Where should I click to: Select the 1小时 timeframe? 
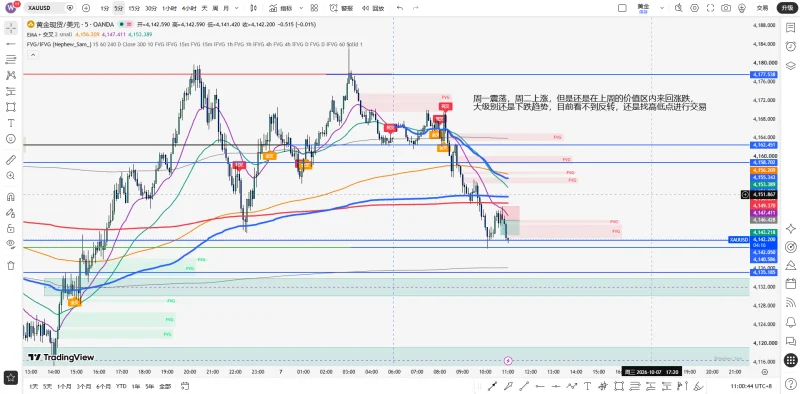(x=169, y=8)
